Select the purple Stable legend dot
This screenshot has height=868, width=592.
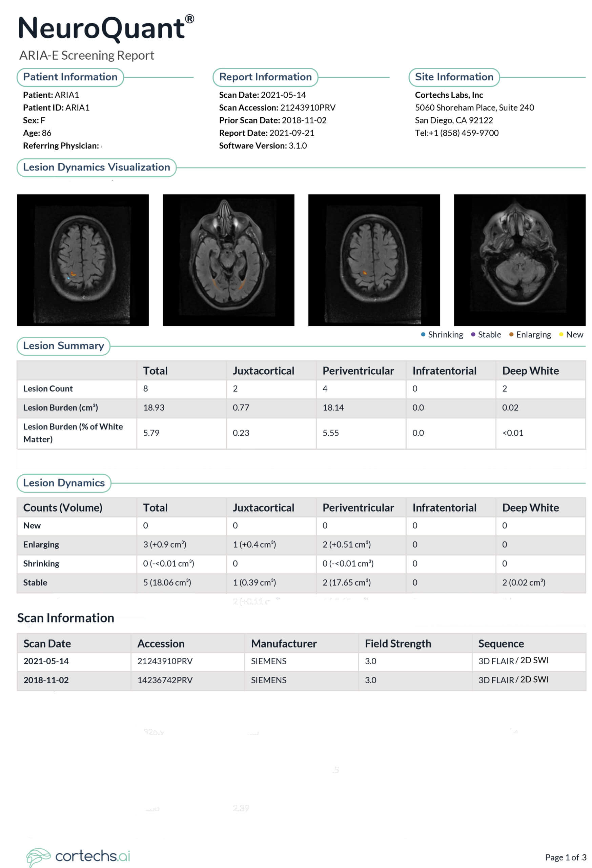(473, 334)
